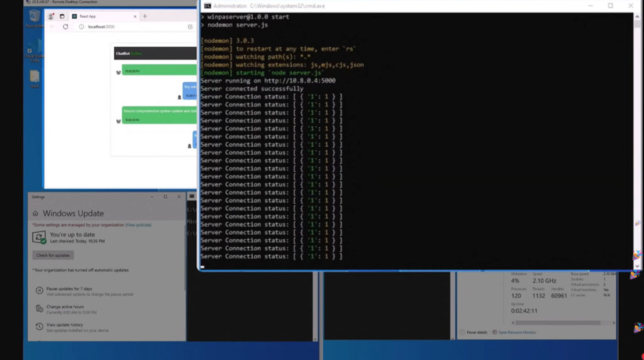Open View update history option
Viewport: 644px width, 360px height.
(65, 325)
